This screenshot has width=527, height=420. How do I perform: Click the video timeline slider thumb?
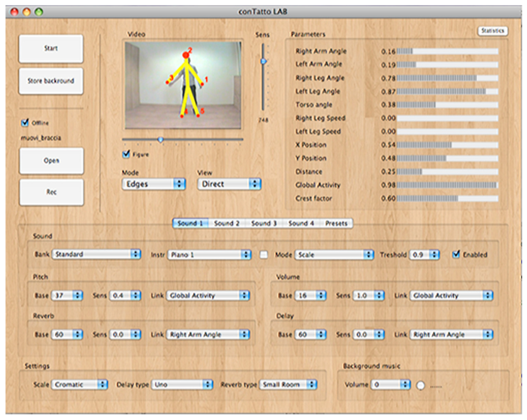click(x=160, y=140)
